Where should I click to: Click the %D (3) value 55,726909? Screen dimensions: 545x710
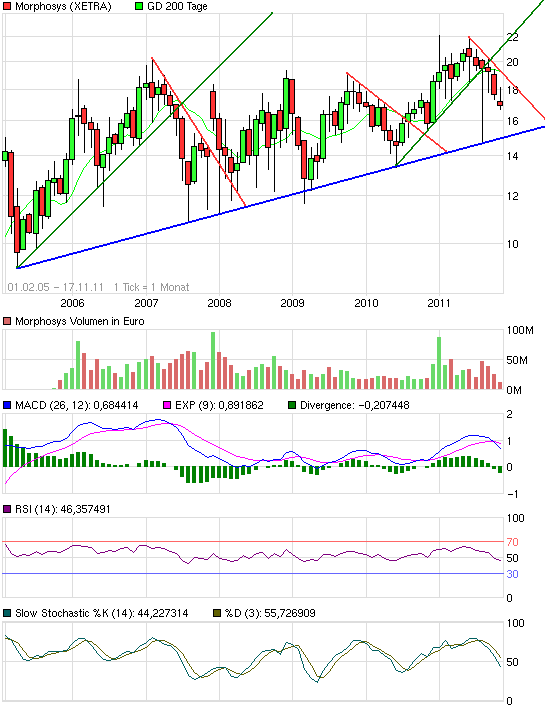(290, 614)
